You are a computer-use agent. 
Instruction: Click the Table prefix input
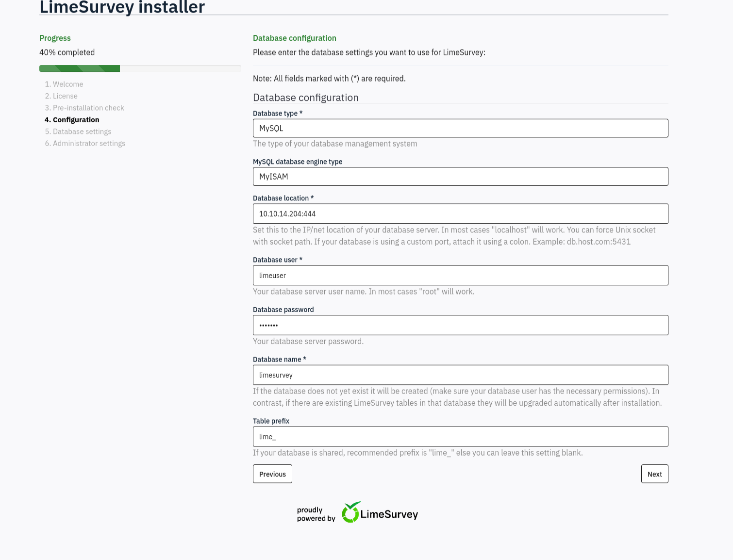pyautogui.click(x=460, y=436)
